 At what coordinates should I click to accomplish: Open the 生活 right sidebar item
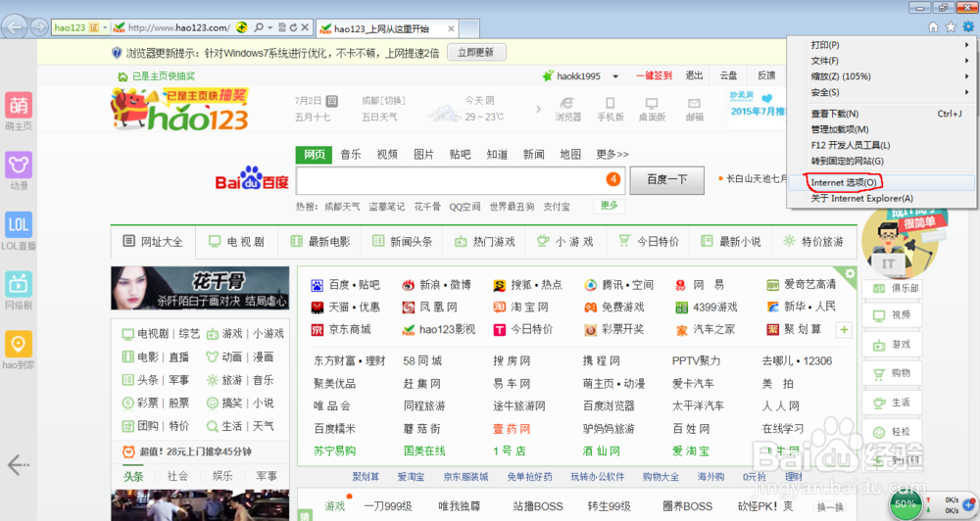tap(893, 403)
